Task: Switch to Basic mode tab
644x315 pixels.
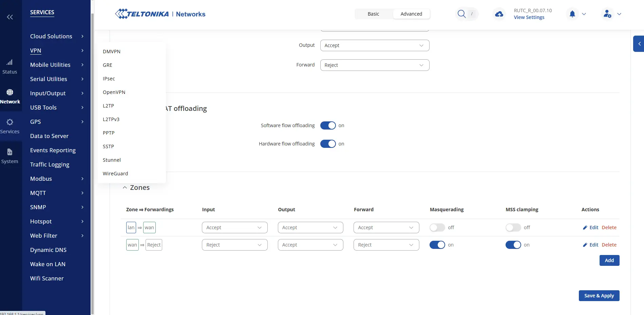Action: (x=373, y=14)
